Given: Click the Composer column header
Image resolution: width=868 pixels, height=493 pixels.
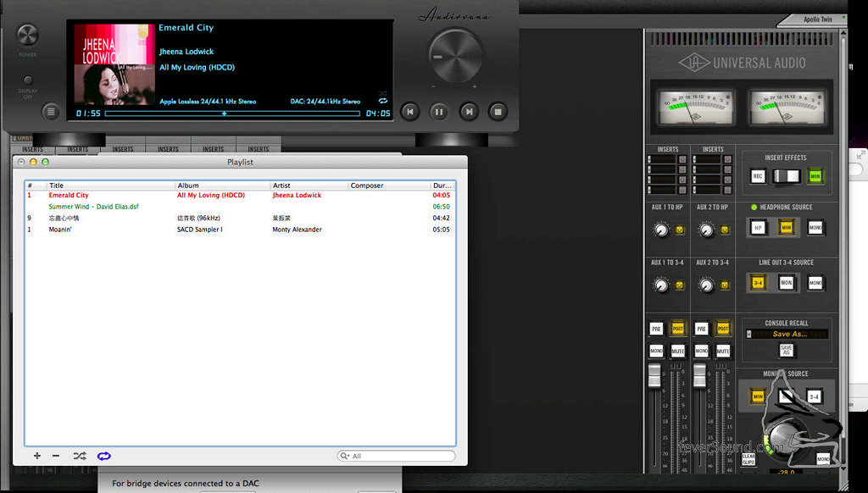Looking at the screenshot, I should tap(389, 186).
